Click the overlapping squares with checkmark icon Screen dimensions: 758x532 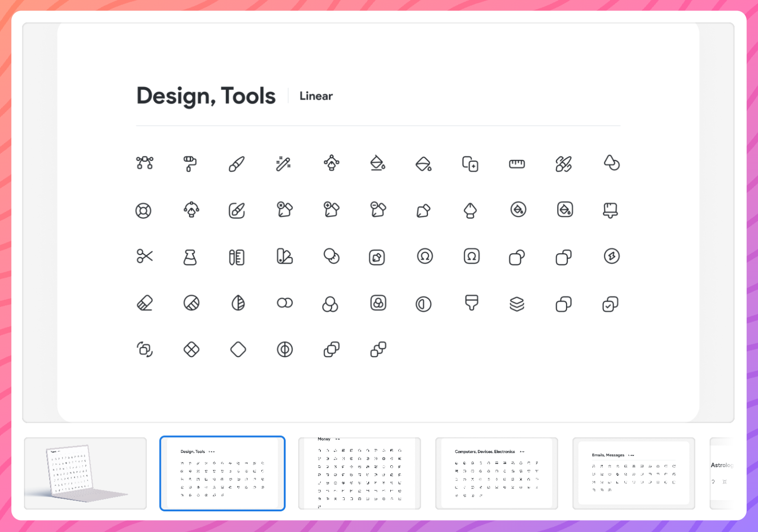[x=610, y=304]
